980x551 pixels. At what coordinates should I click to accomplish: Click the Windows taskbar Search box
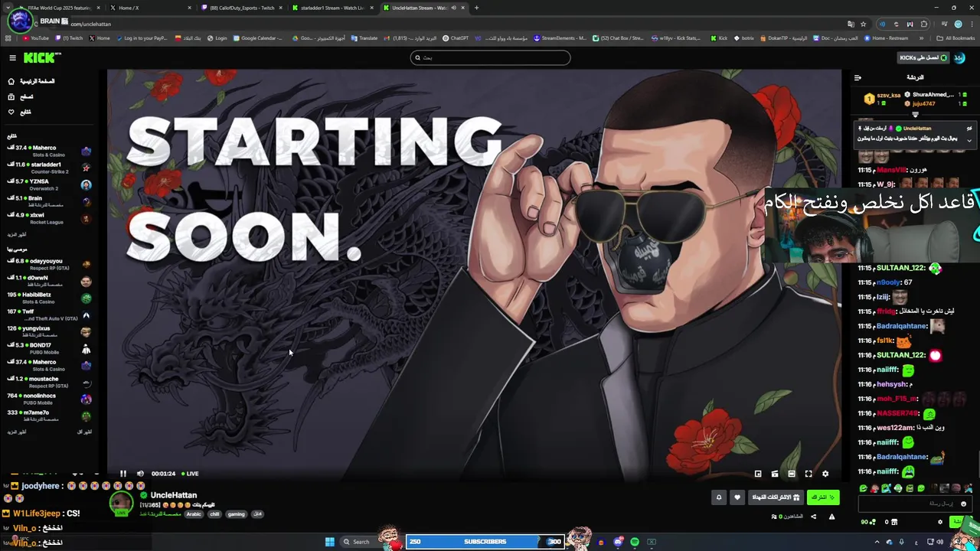tap(361, 542)
